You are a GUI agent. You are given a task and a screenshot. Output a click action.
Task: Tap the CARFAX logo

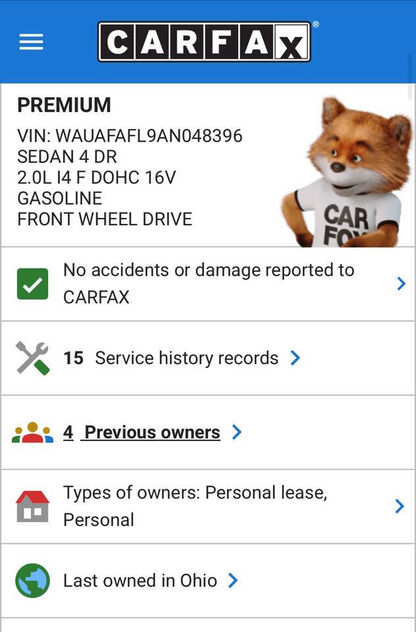(x=204, y=42)
